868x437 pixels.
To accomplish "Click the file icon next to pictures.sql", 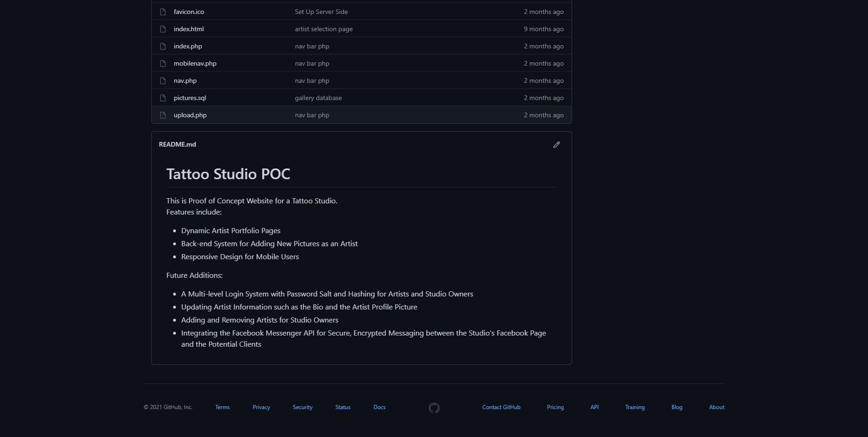I will (x=163, y=98).
